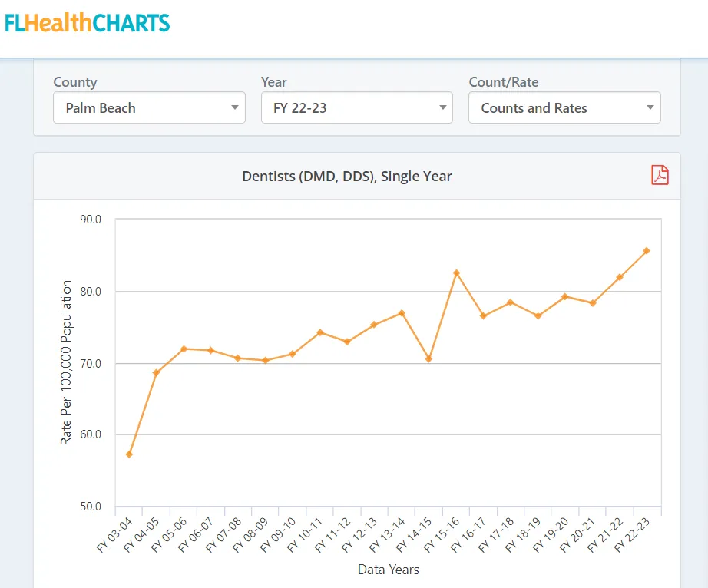The image size is (708, 588).
Task: Click the Data Years axis title
Action: click(387, 570)
